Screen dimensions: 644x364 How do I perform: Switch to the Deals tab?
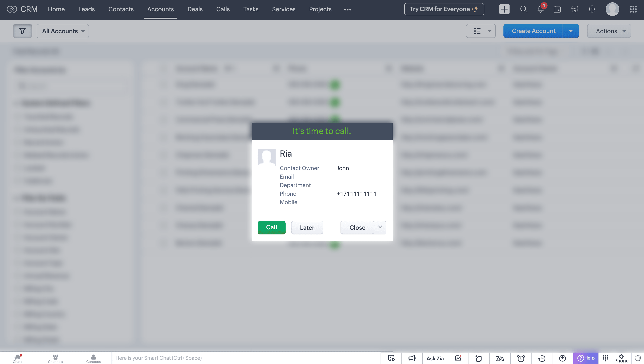click(195, 9)
